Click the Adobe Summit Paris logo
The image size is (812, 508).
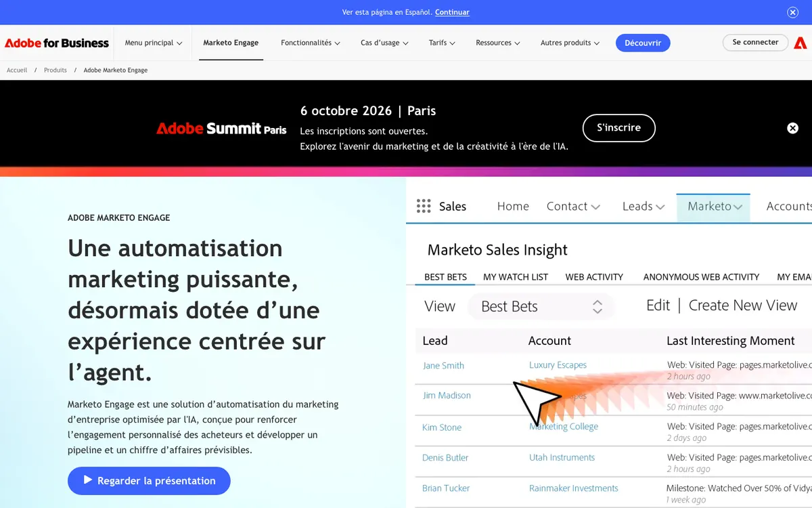221,128
